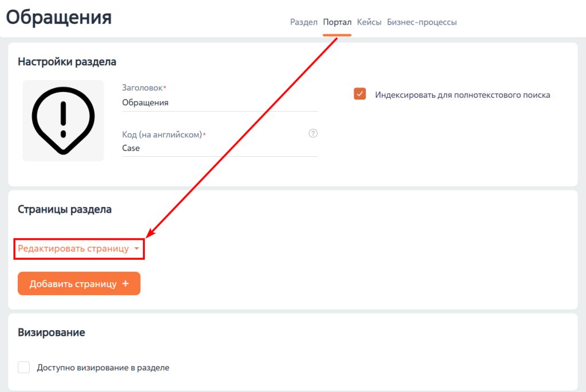
Task: Select the Портал tab
Action: click(x=337, y=22)
